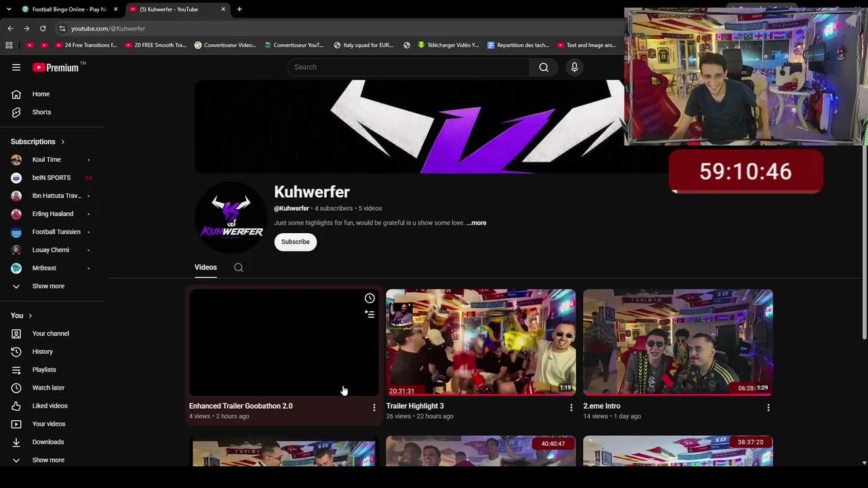
Task: Expand the You section
Action: [x=22, y=316]
